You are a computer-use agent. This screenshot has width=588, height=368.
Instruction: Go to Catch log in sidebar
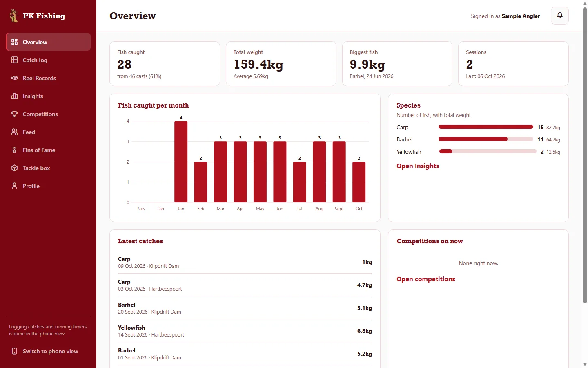(x=48, y=60)
